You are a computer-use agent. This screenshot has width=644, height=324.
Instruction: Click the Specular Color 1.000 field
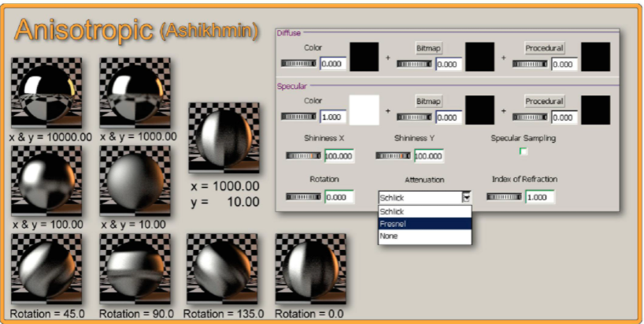(333, 117)
